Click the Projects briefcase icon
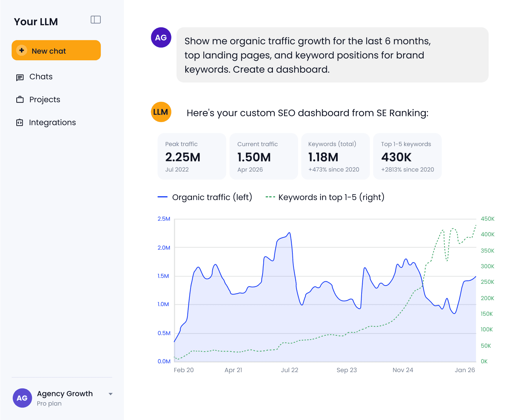 (x=20, y=100)
